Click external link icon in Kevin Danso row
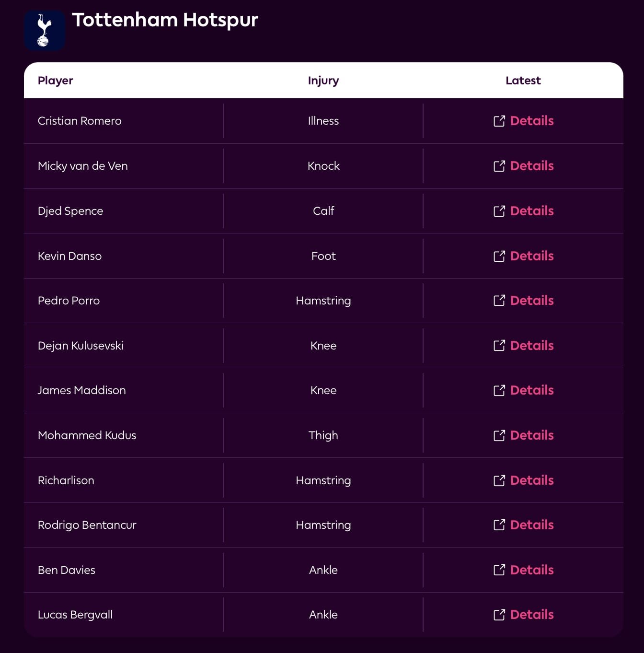This screenshot has height=653, width=644. coord(499,256)
